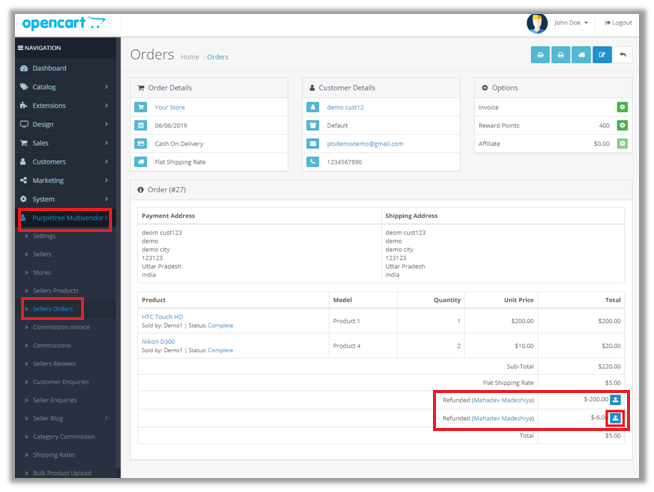Click Mahadev Madeshiya link beside $-200.00
654x492 pixels.
pyautogui.click(x=503, y=400)
